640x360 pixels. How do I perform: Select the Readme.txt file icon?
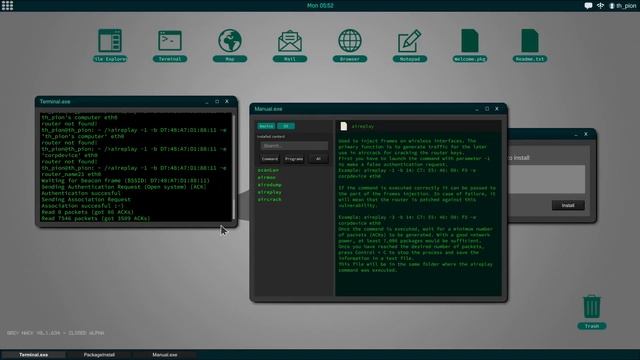pos(530,45)
